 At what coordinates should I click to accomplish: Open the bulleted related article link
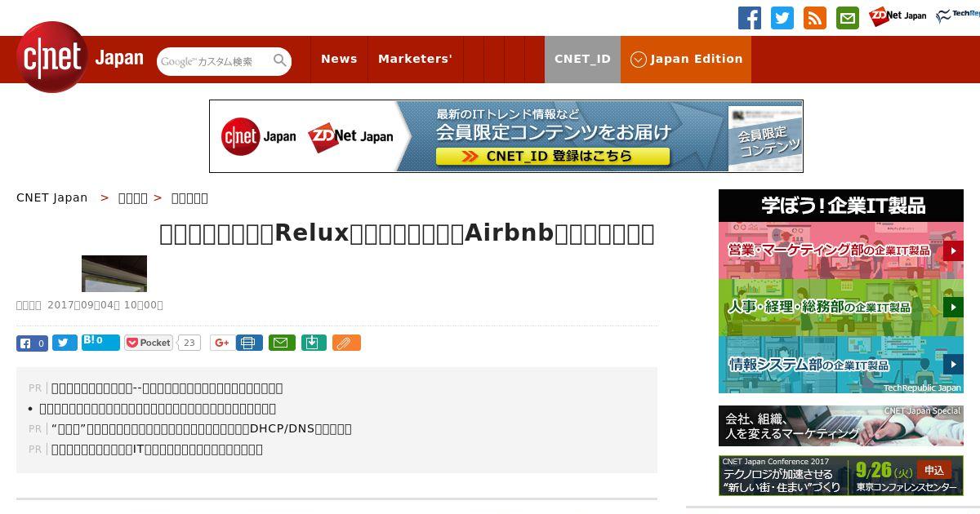pyautogui.click(x=158, y=409)
